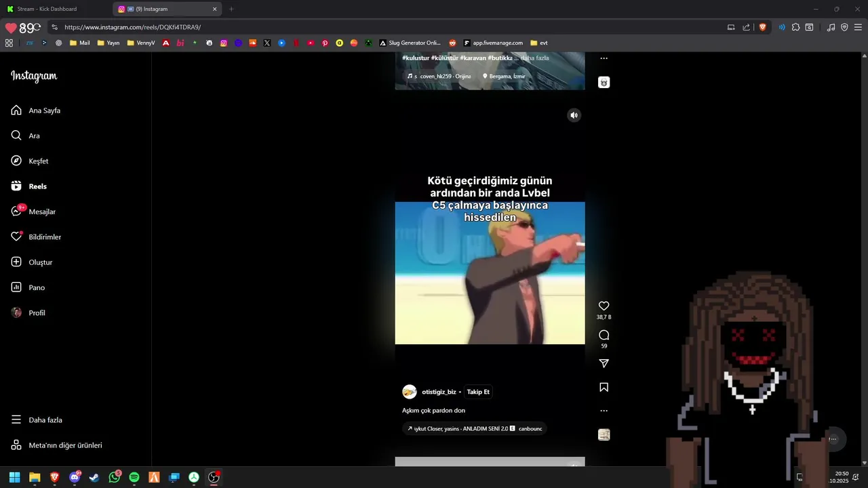The image size is (868, 488).
Task: Open Mail bookmarks folder
Action: click(79, 43)
